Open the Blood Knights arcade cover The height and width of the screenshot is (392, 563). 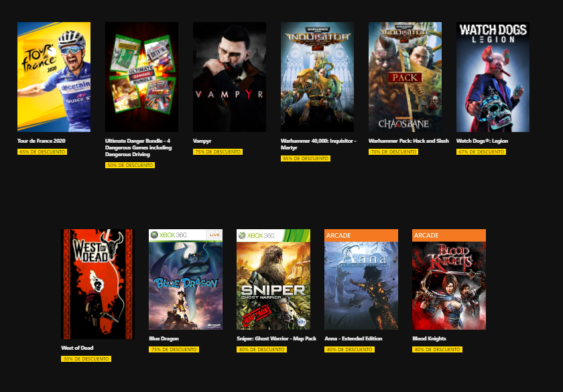pos(449,279)
